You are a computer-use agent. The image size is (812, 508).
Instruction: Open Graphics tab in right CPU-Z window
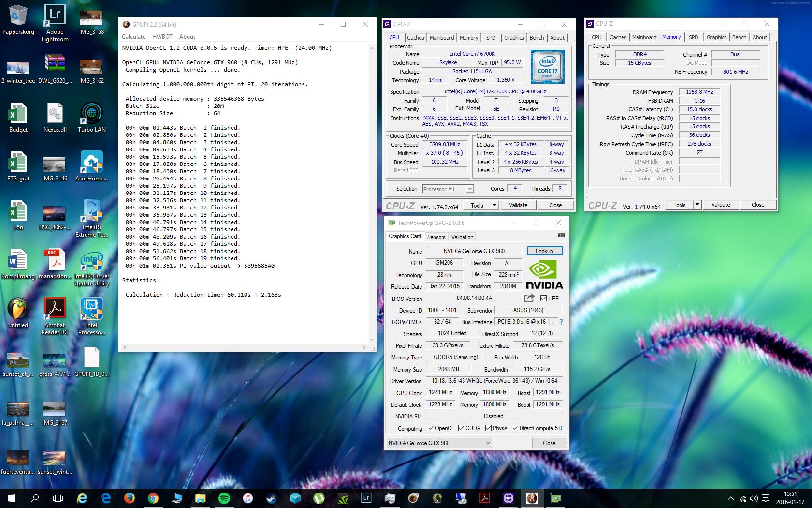pos(716,37)
